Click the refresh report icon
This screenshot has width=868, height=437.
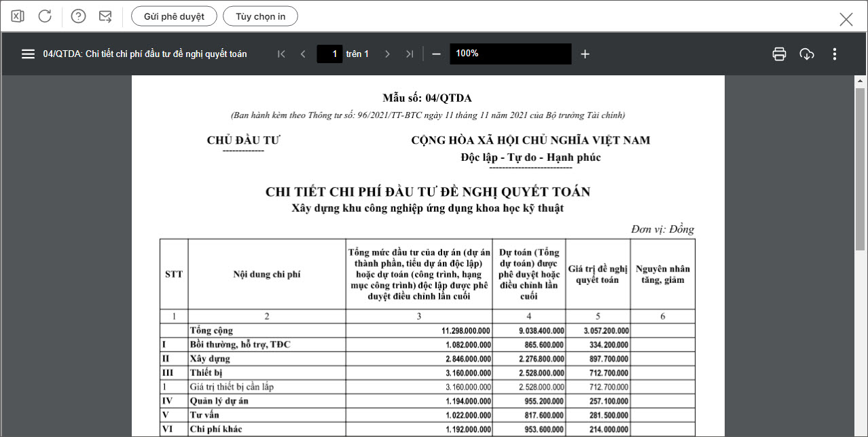[45, 16]
